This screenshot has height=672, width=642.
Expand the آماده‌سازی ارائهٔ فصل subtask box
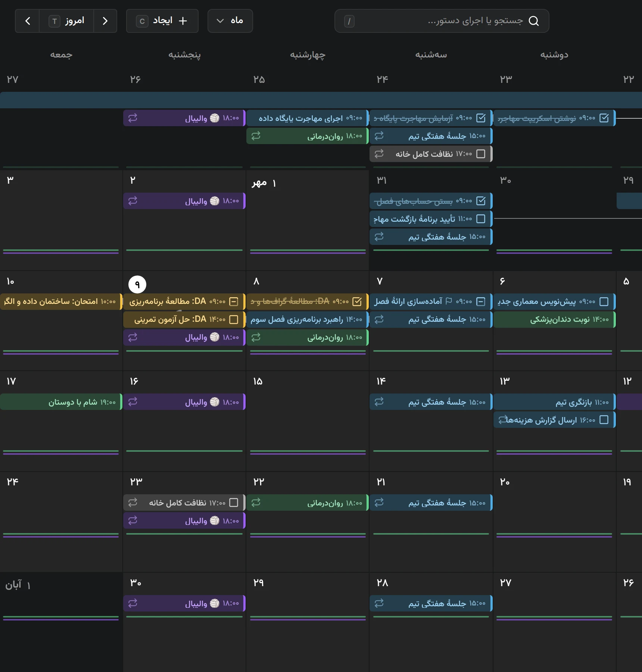point(481,302)
